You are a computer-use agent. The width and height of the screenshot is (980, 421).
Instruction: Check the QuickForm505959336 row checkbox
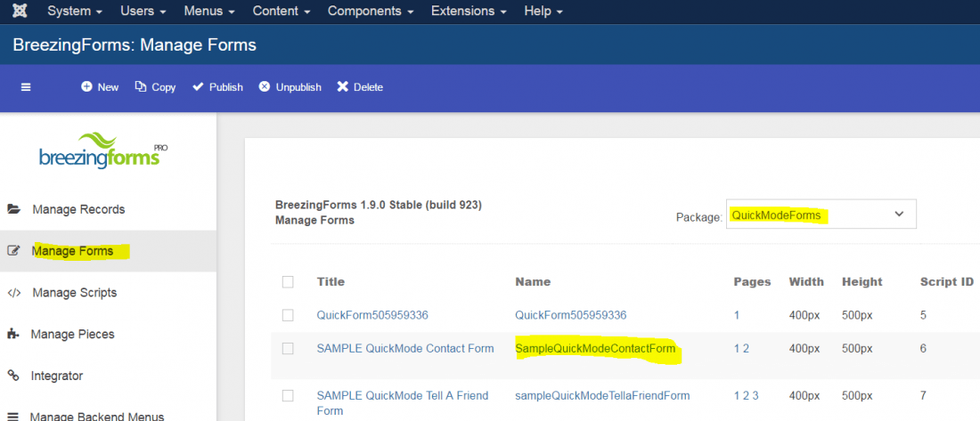[288, 315]
